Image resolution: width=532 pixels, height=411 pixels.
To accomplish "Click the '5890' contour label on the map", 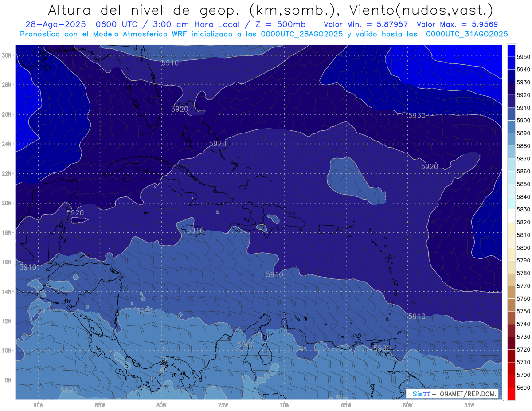I will pyautogui.click(x=69, y=390).
